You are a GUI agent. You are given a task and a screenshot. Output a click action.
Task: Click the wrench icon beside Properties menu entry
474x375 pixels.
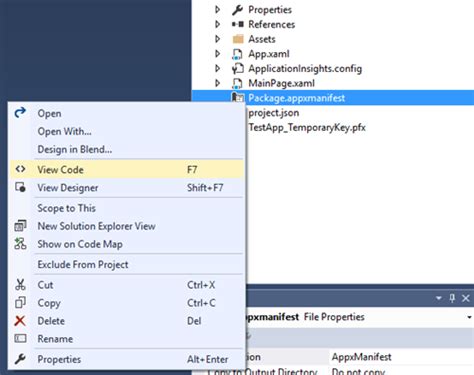[20, 359]
